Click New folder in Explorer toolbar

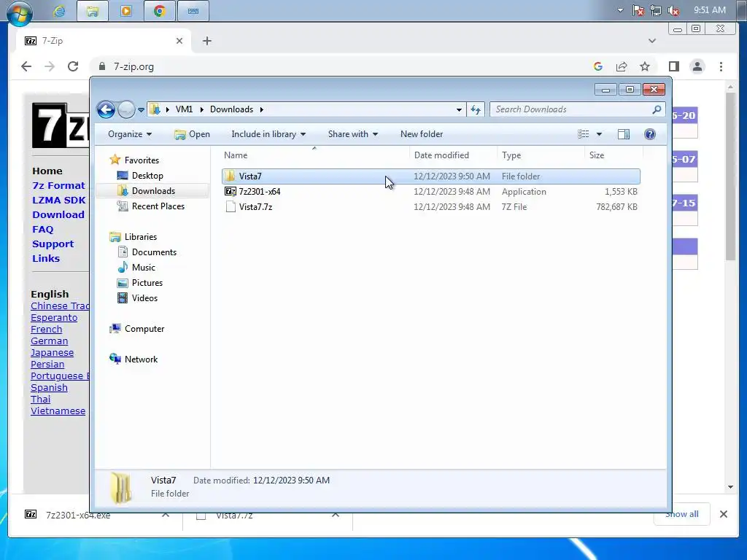click(x=422, y=134)
